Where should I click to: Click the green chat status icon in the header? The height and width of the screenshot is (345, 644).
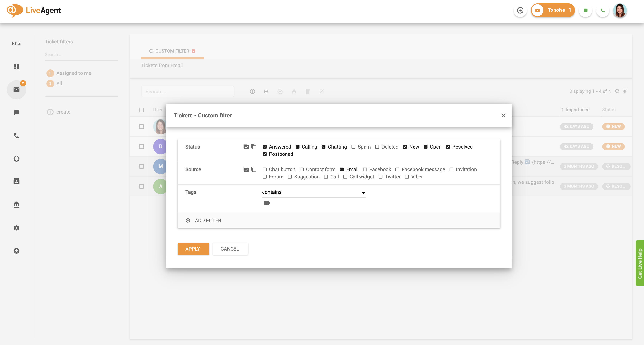585,11
